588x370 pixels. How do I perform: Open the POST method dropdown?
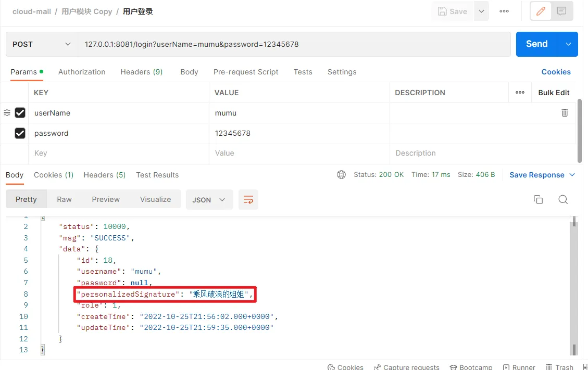click(x=42, y=44)
